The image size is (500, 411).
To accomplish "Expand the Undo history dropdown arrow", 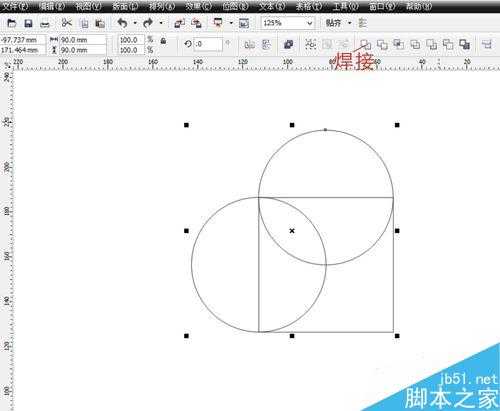I will tap(135, 23).
